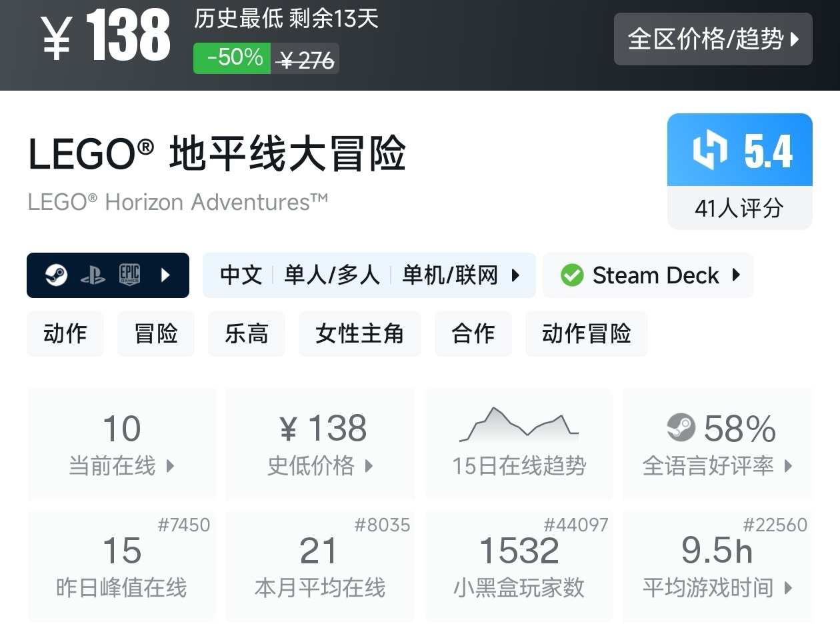The width and height of the screenshot is (840, 640).
Task: Open the 史低价格 lowest price stat
Action: (x=320, y=444)
